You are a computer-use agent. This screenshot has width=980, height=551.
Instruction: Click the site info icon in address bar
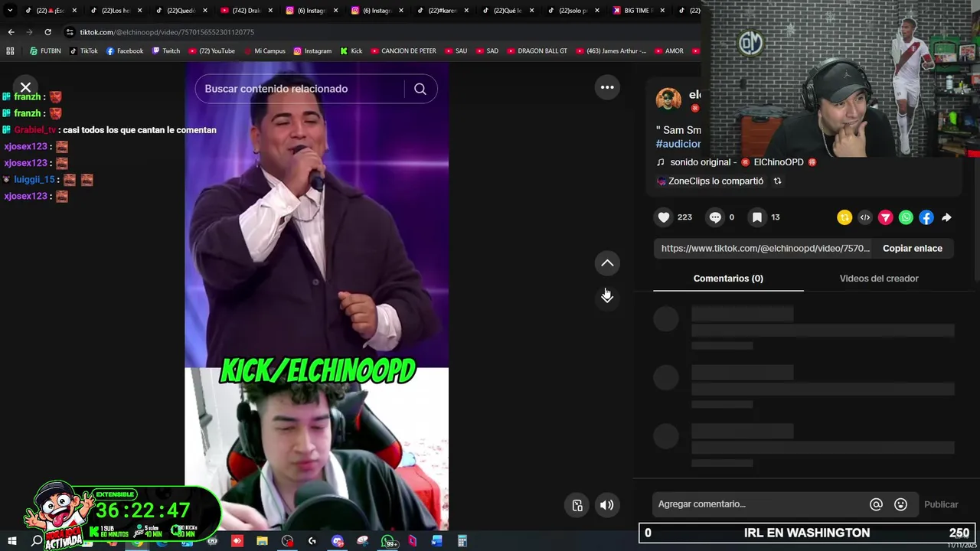pos(70,32)
